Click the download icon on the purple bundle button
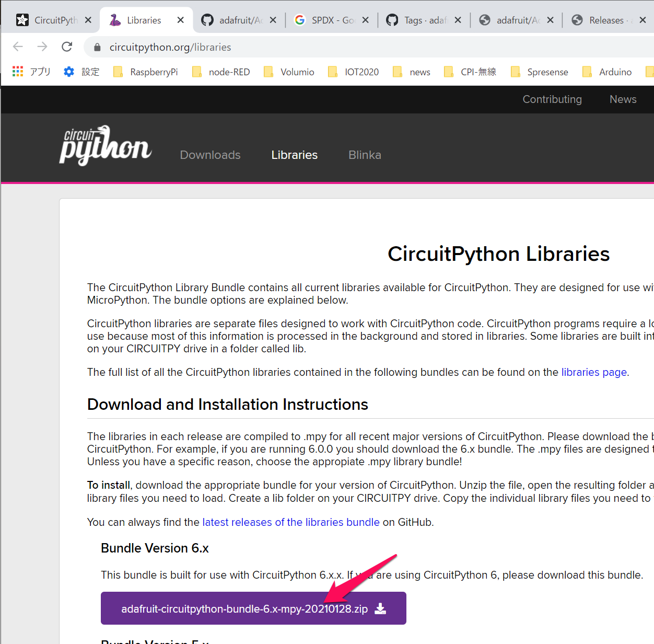654x644 pixels. pyautogui.click(x=380, y=608)
